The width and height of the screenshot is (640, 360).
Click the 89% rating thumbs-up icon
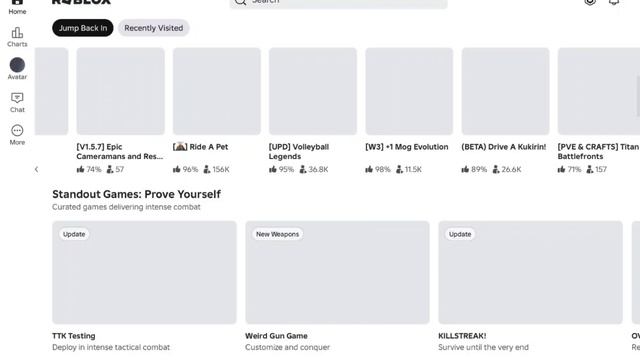(x=465, y=169)
